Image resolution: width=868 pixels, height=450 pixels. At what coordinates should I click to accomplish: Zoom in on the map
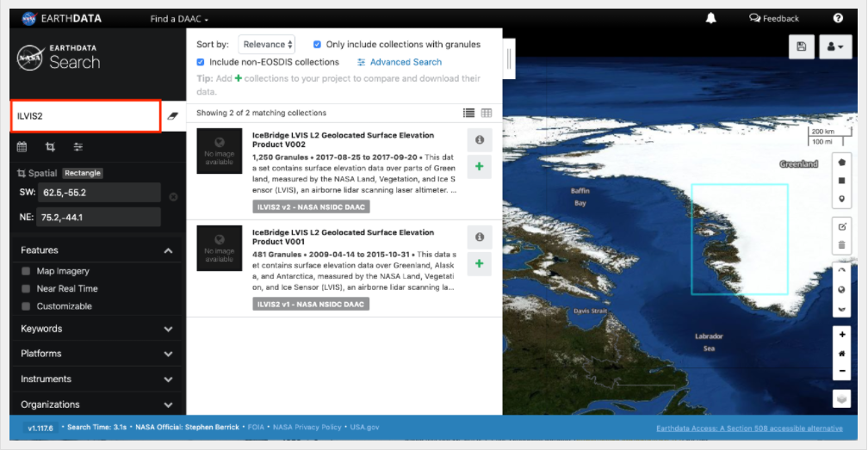842,335
